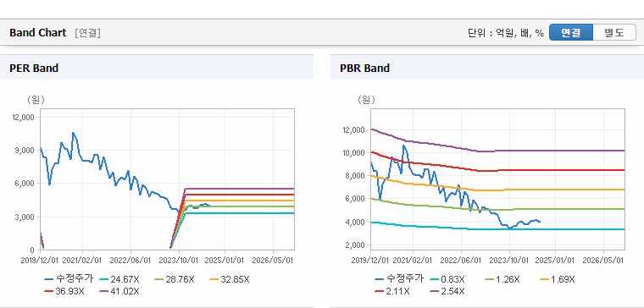Toggle 2.11X series in PBR legend

[392, 291]
